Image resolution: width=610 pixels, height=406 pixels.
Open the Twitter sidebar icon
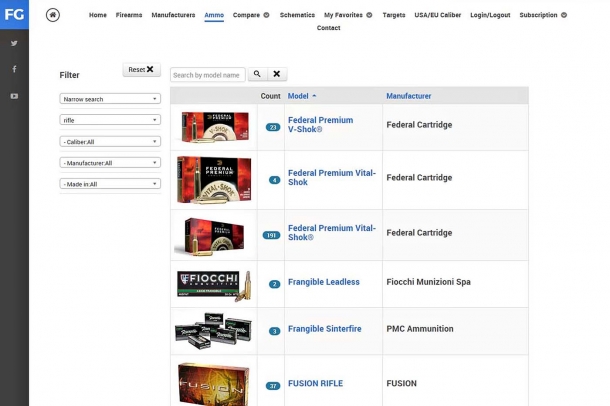click(x=14, y=43)
